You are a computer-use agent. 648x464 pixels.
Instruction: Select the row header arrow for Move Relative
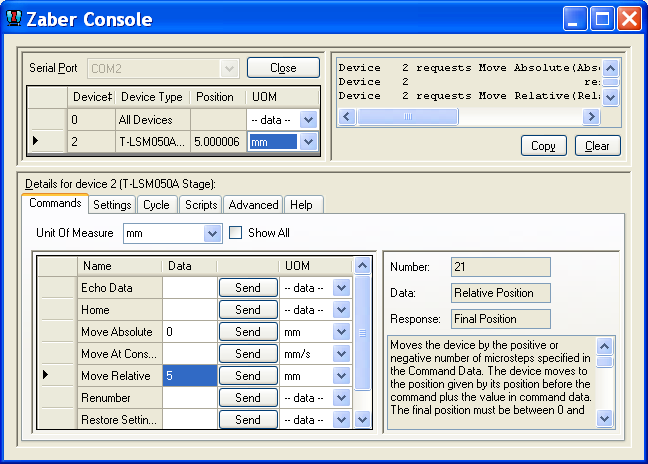[x=45, y=375]
